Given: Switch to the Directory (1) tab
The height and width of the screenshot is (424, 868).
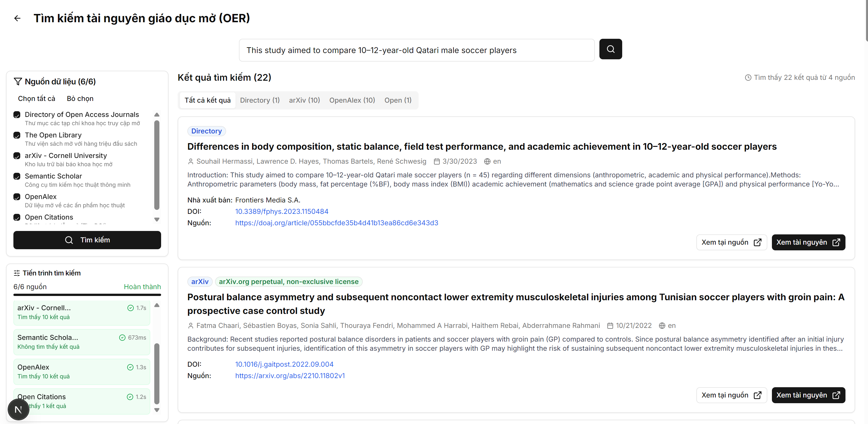Looking at the screenshot, I should click(x=260, y=100).
